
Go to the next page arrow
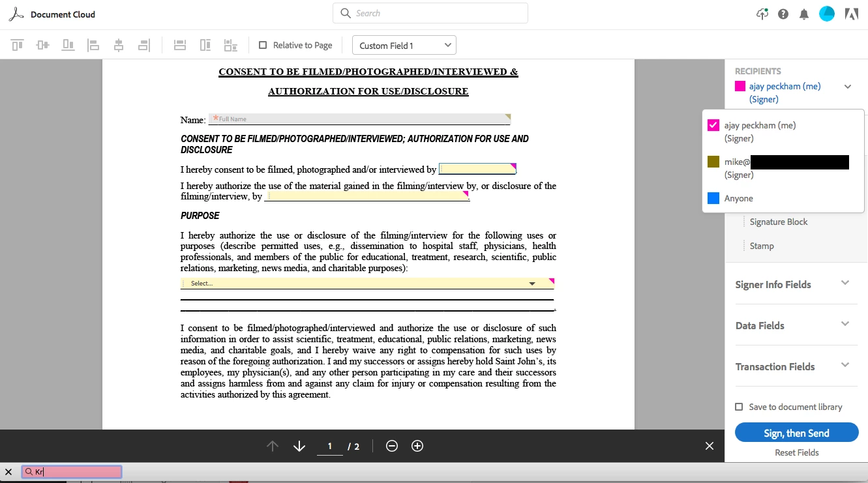pos(299,446)
